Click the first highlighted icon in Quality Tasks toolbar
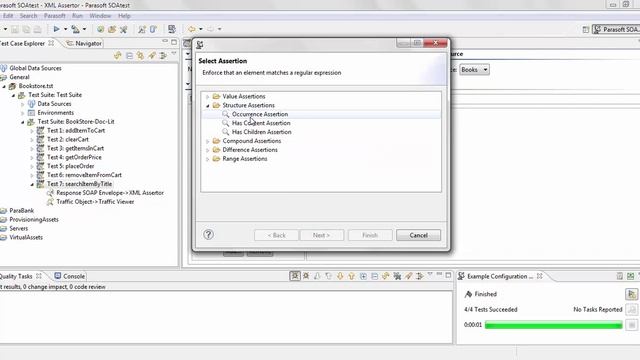640x360 pixels. pyautogui.click(x=295, y=276)
